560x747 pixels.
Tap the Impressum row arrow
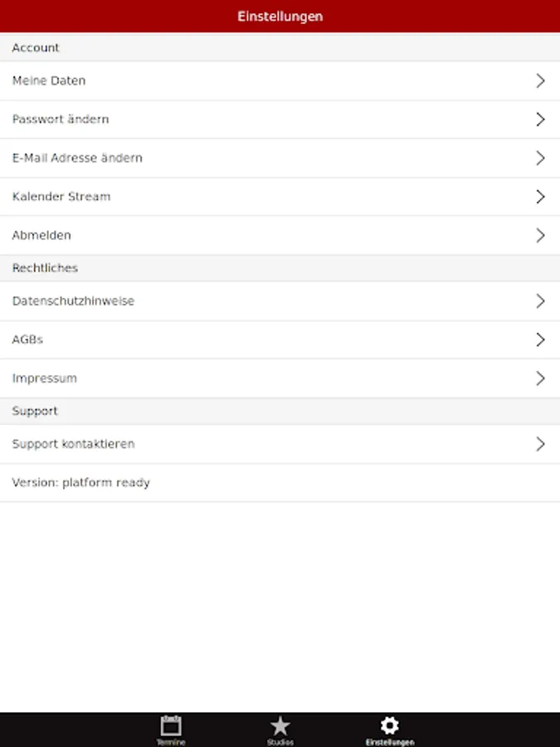tap(540, 378)
